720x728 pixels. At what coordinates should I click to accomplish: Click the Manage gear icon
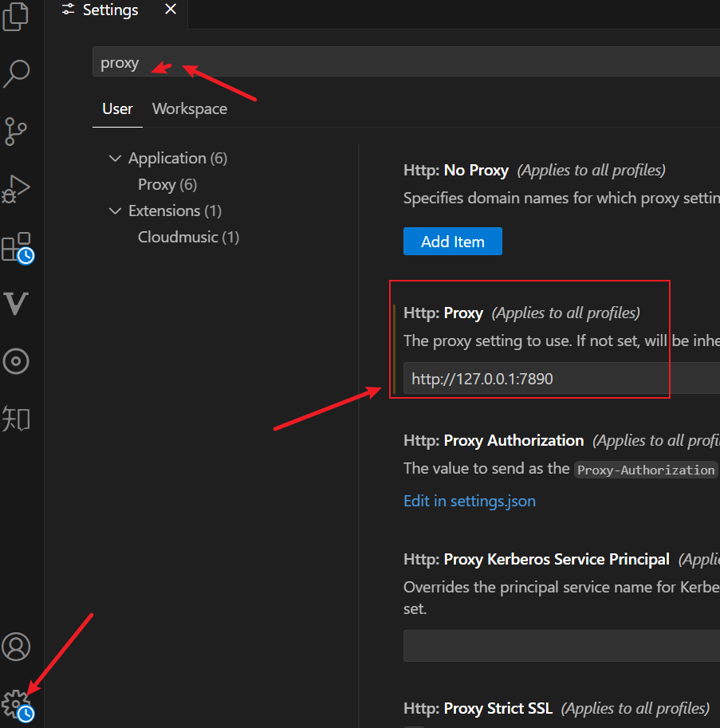(17, 703)
